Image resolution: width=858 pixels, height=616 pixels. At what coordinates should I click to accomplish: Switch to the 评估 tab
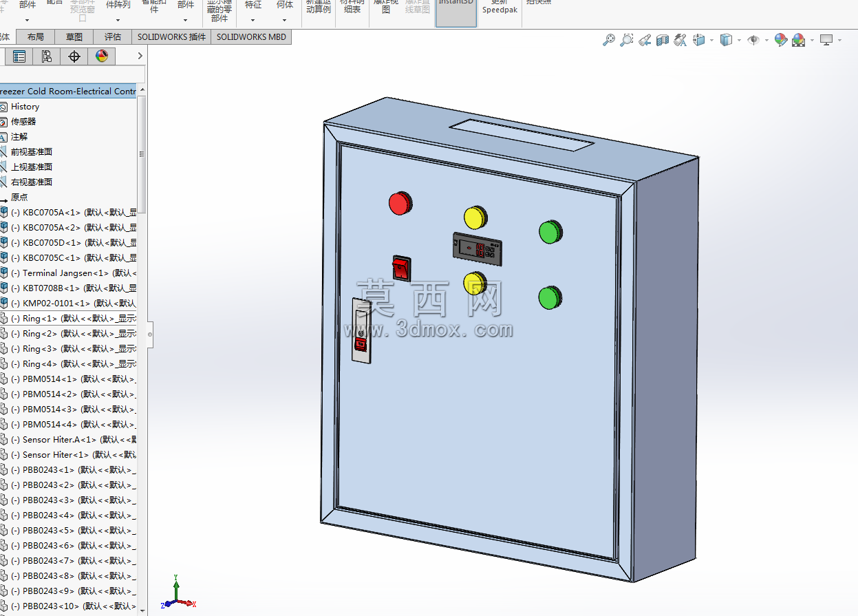point(112,37)
